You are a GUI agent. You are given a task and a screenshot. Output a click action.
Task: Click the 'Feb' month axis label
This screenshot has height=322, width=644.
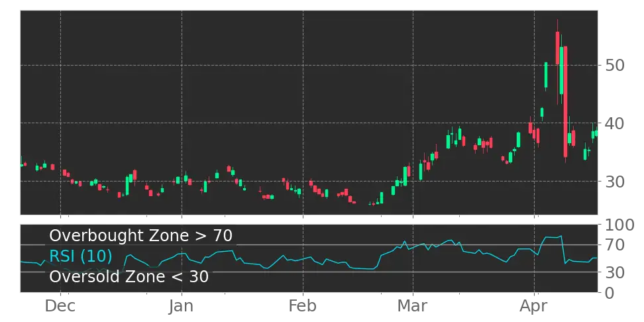pos(303,307)
